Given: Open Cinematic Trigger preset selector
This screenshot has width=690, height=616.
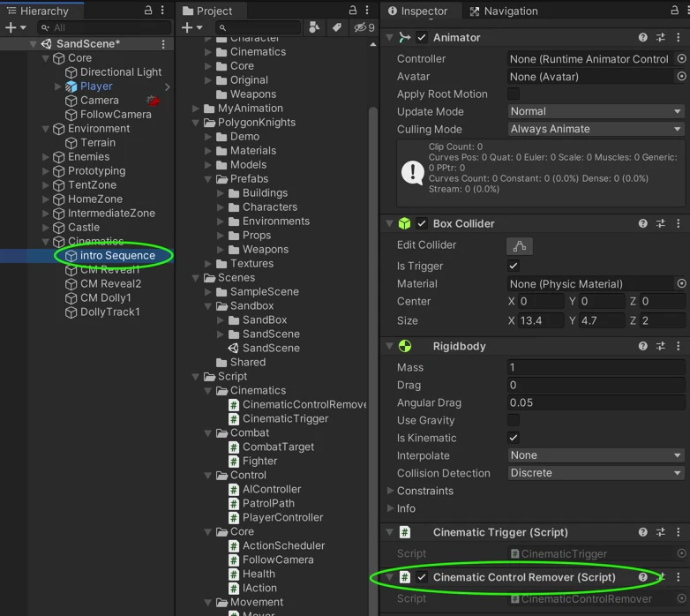Looking at the screenshot, I should tap(661, 532).
